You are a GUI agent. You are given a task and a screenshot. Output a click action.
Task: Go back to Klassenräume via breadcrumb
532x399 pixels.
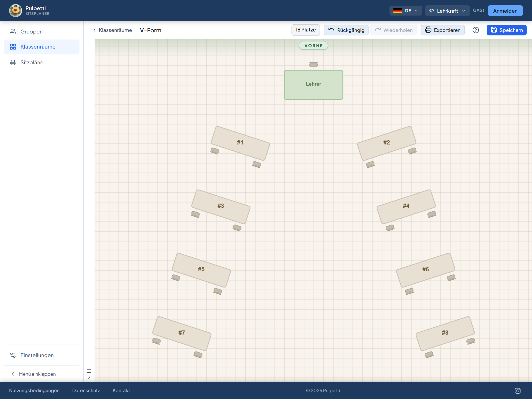click(112, 30)
